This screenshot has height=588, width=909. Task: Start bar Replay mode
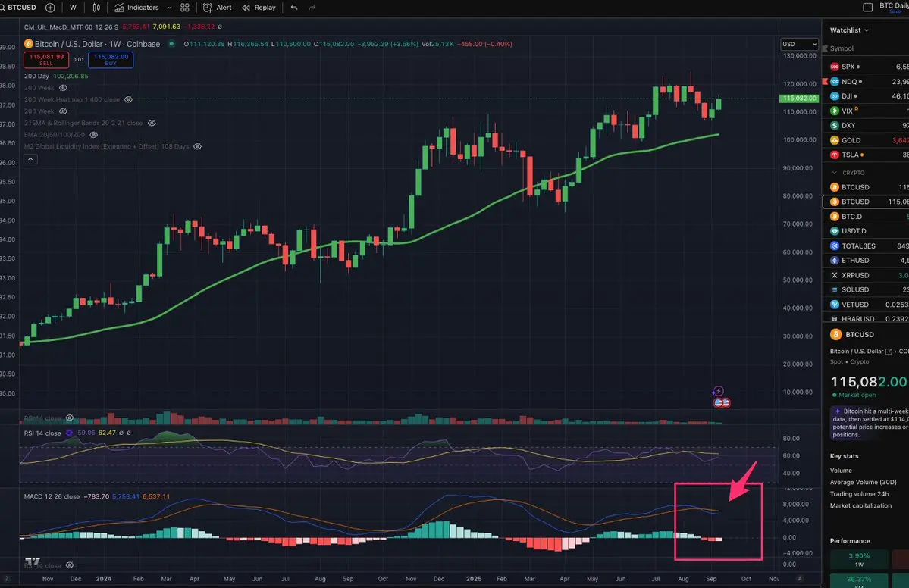coord(259,8)
